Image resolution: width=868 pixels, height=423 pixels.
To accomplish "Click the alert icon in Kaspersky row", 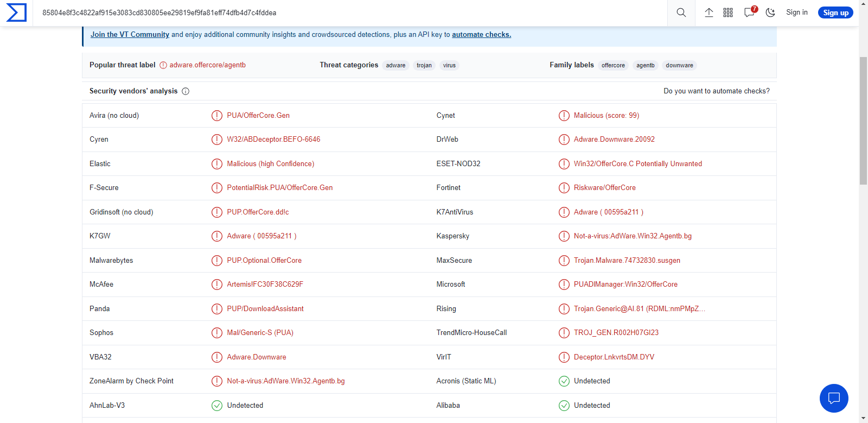I will pyautogui.click(x=564, y=236).
